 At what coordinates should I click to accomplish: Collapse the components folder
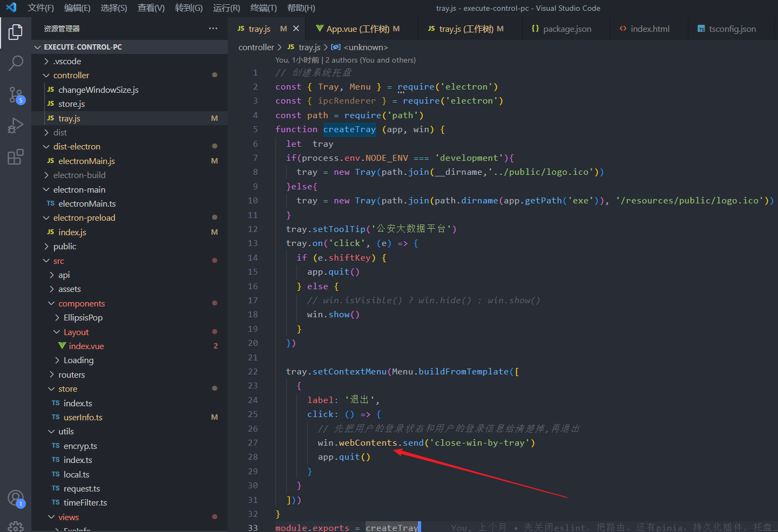pos(130,304)
